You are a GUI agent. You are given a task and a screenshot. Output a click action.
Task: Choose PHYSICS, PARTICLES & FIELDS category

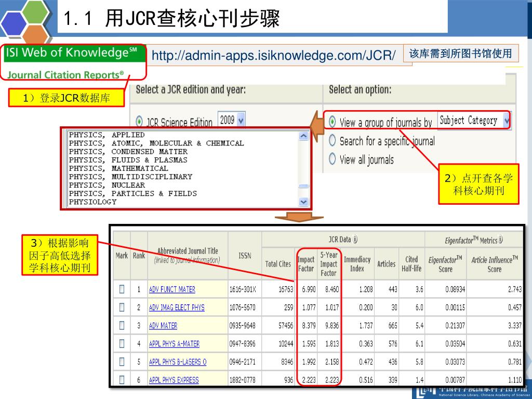click(x=133, y=193)
